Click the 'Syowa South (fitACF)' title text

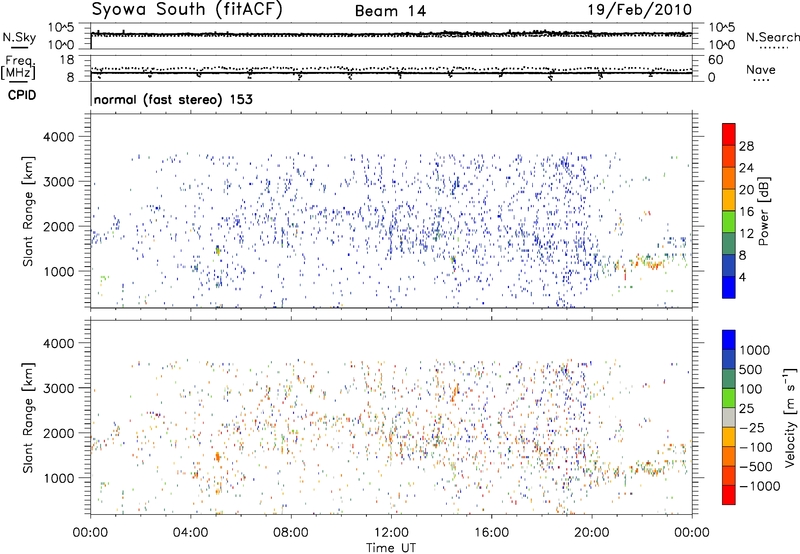point(187,9)
